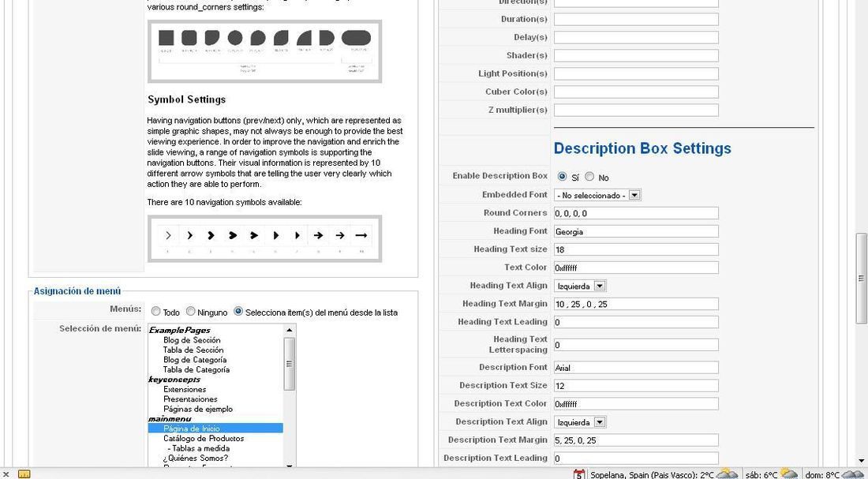Click the Heading Text Letterspacing field
This screenshot has width=868, height=479.
click(x=636, y=345)
